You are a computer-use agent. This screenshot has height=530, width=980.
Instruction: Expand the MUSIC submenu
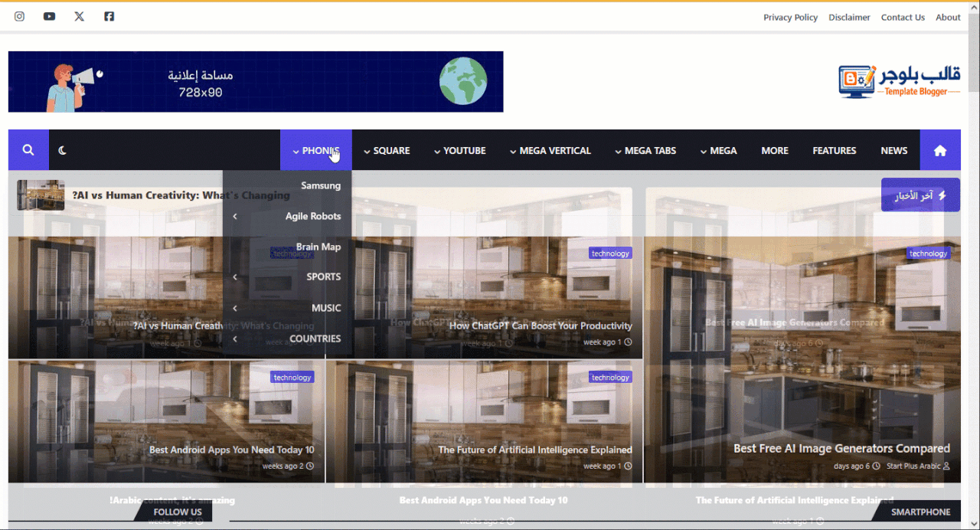[x=287, y=308]
